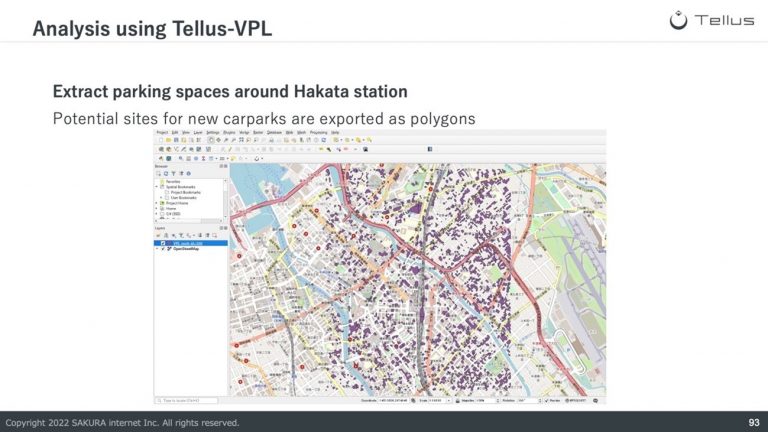The image size is (768, 432).
Task: Click the toggle extents icon beside coordinates
Action: pyautogui.click(x=413, y=401)
